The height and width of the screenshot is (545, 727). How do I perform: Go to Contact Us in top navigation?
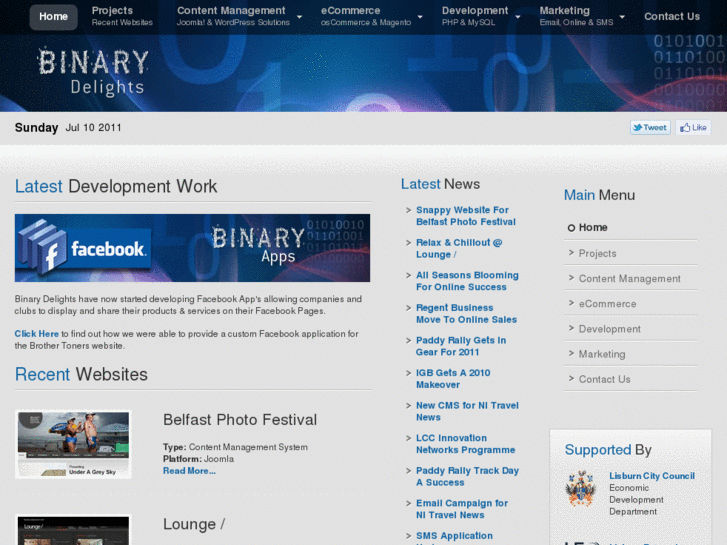click(x=672, y=17)
